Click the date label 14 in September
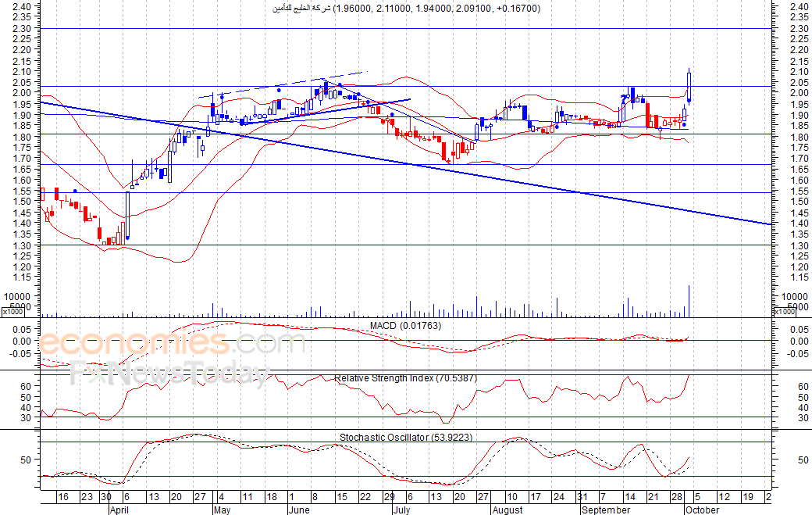 click(630, 497)
